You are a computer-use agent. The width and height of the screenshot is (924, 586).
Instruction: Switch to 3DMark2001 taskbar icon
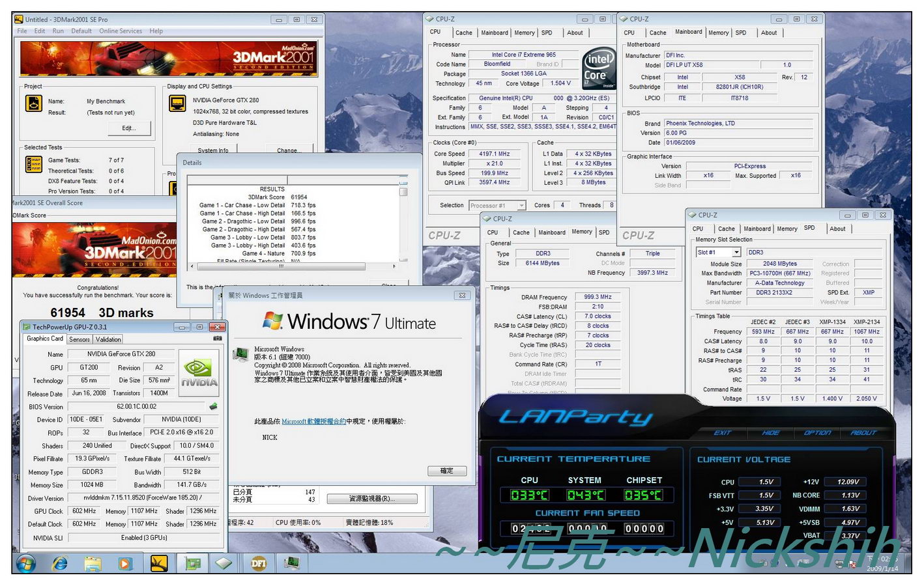160,563
